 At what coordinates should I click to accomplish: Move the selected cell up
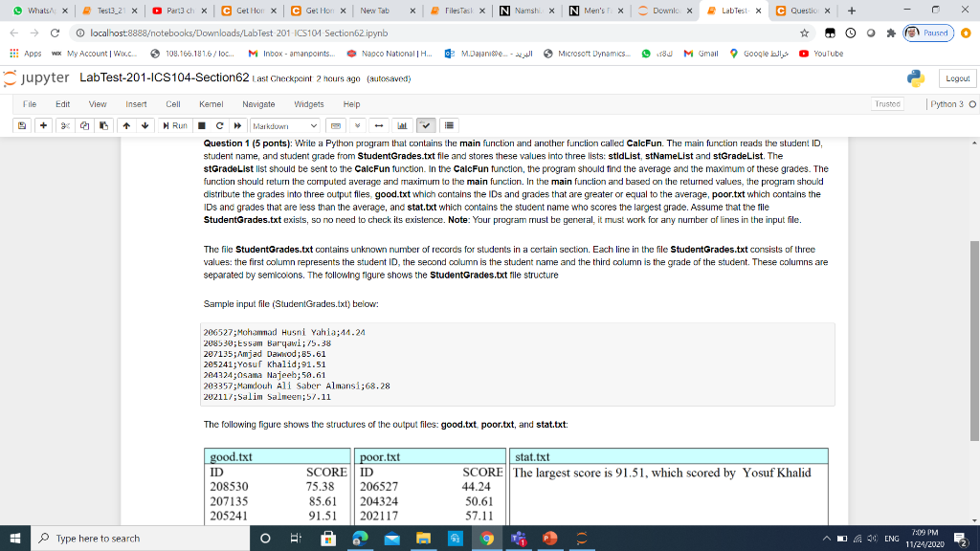125,125
